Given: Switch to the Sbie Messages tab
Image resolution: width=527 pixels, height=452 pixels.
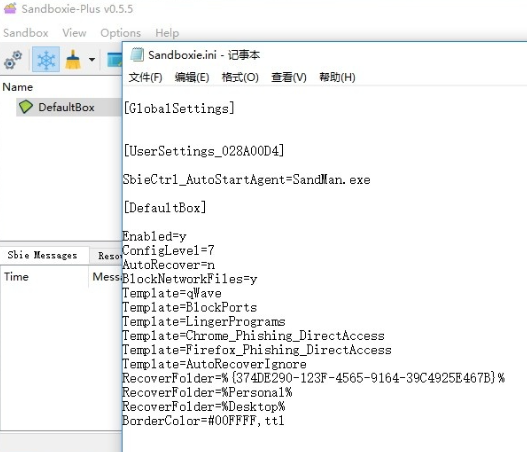Looking at the screenshot, I should click(x=43, y=255).
